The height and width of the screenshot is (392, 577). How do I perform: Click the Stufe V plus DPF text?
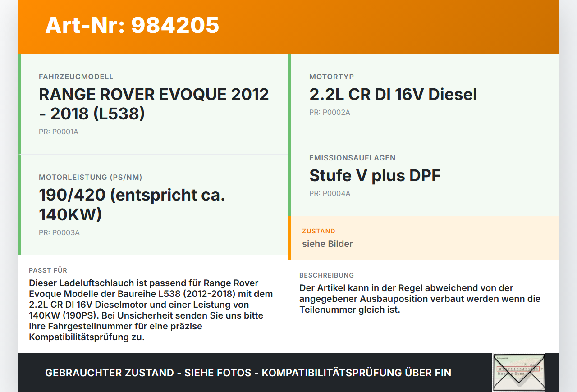coord(375,175)
